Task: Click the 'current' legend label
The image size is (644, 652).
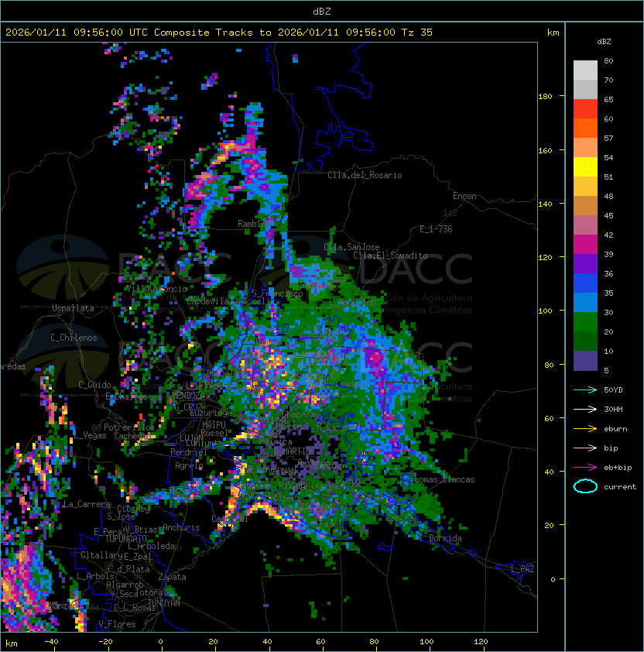Action: tap(620, 487)
